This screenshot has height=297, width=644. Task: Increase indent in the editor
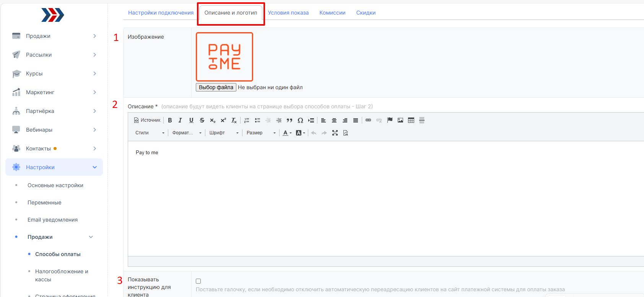(x=279, y=120)
